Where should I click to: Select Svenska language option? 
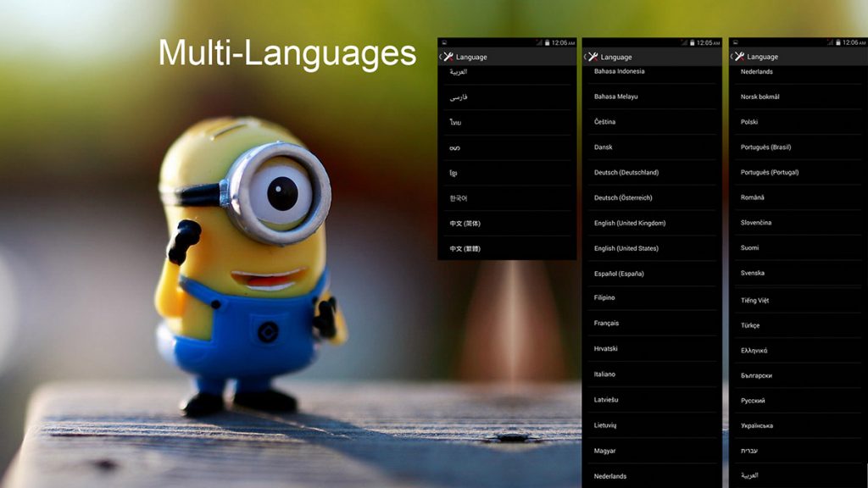click(753, 273)
